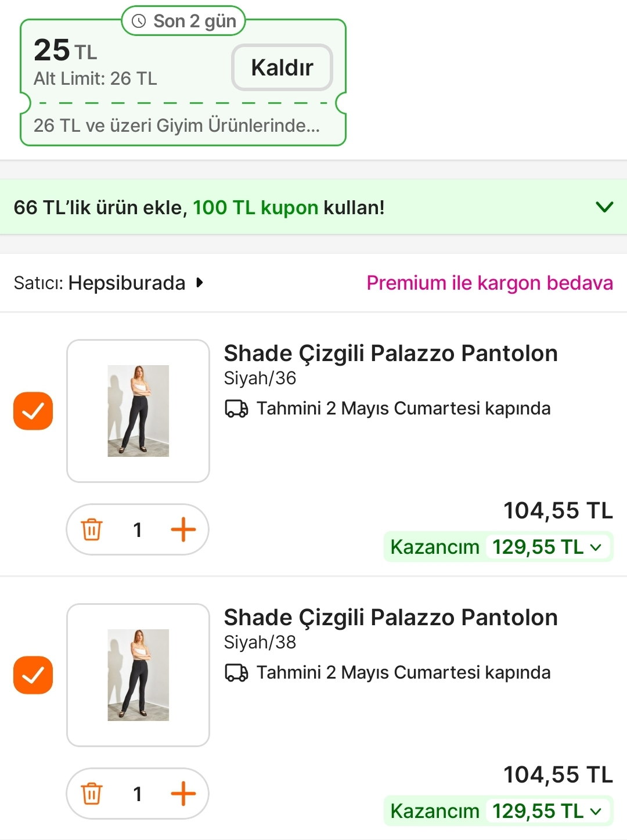Image resolution: width=627 pixels, height=840 pixels.
Task: Click delivery truck icon for Siyah/36 item
Action: coord(236,409)
